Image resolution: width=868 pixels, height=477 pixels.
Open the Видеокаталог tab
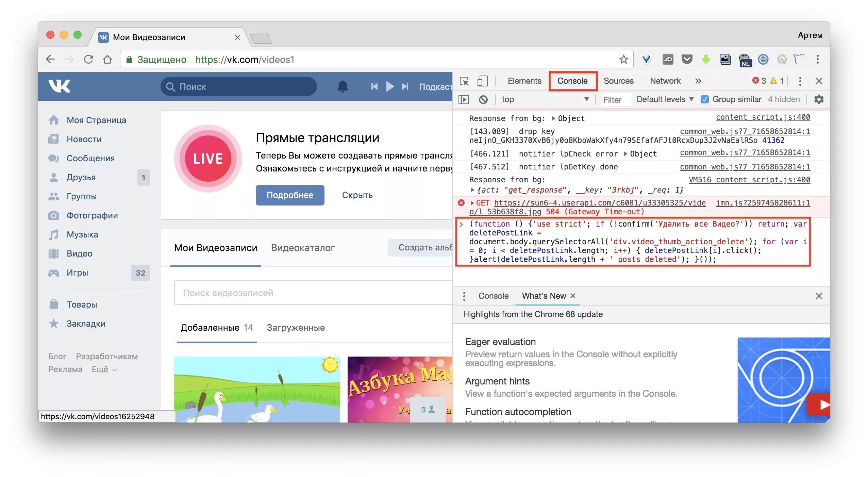(303, 248)
